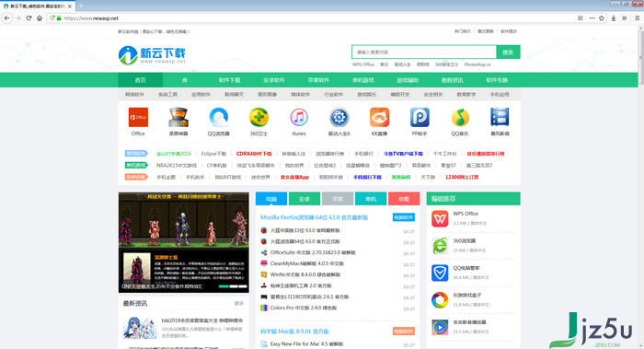Screen dimensions: 644x349
Task: Open the iTunes music note icon
Action: 299,117
